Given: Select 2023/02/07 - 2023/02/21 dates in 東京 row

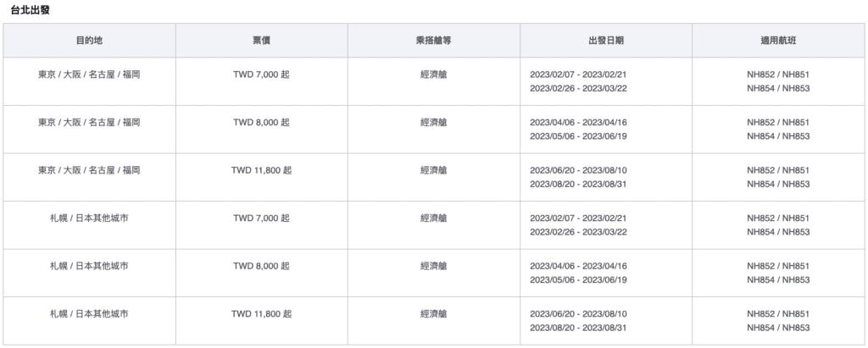Looking at the screenshot, I should coord(578,75).
